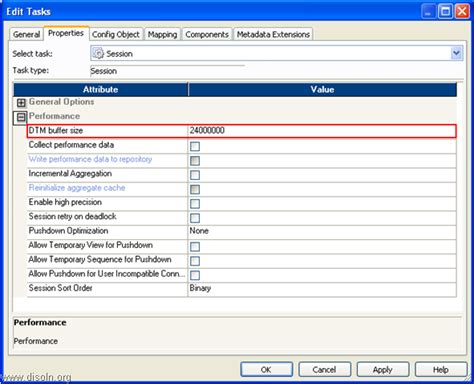Click the Incremental Aggregation attribute label
This screenshot has width=474, height=384.
coord(70,174)
